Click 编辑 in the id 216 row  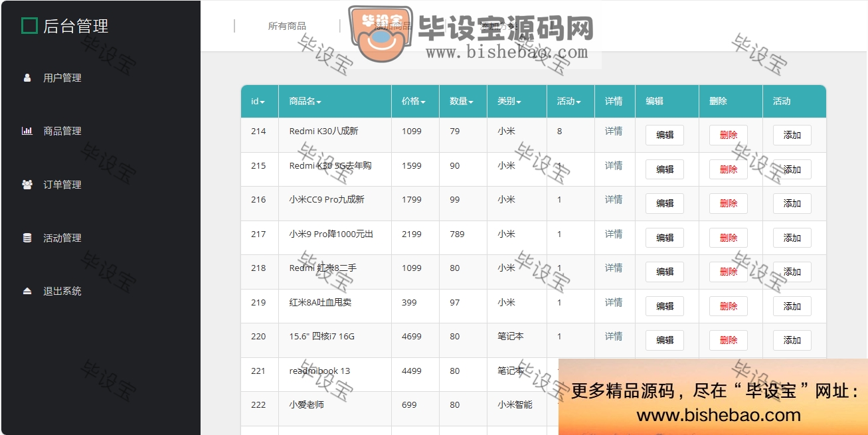(665, 203)
